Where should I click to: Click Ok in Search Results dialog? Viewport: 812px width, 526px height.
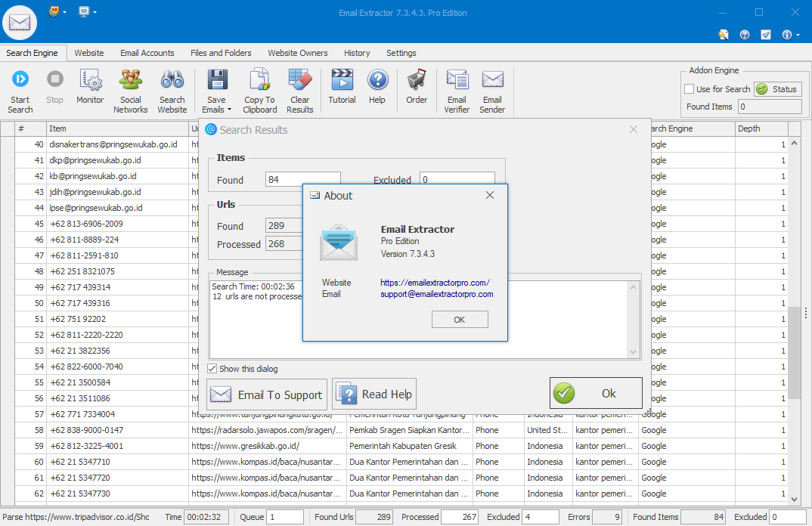click(596, 393)
